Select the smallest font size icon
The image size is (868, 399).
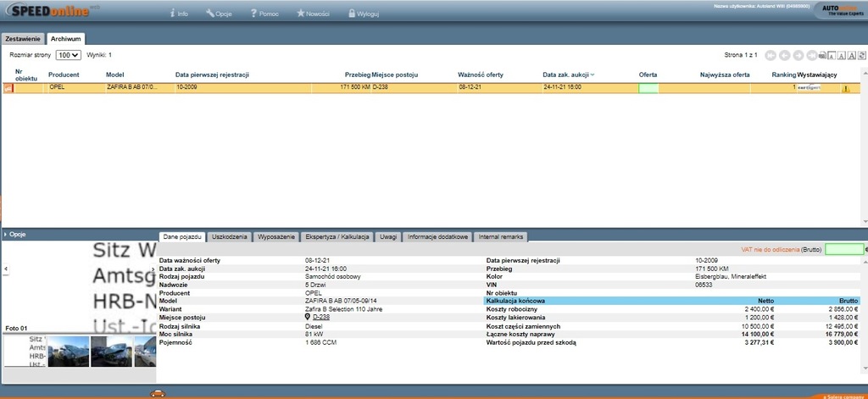click(832, 55)
